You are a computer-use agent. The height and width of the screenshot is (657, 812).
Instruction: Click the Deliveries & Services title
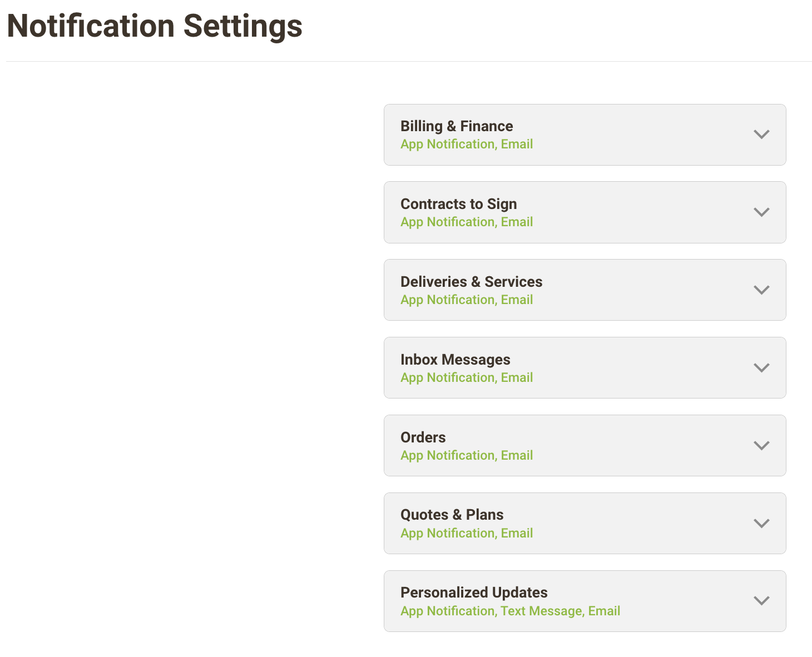(472, 282)
